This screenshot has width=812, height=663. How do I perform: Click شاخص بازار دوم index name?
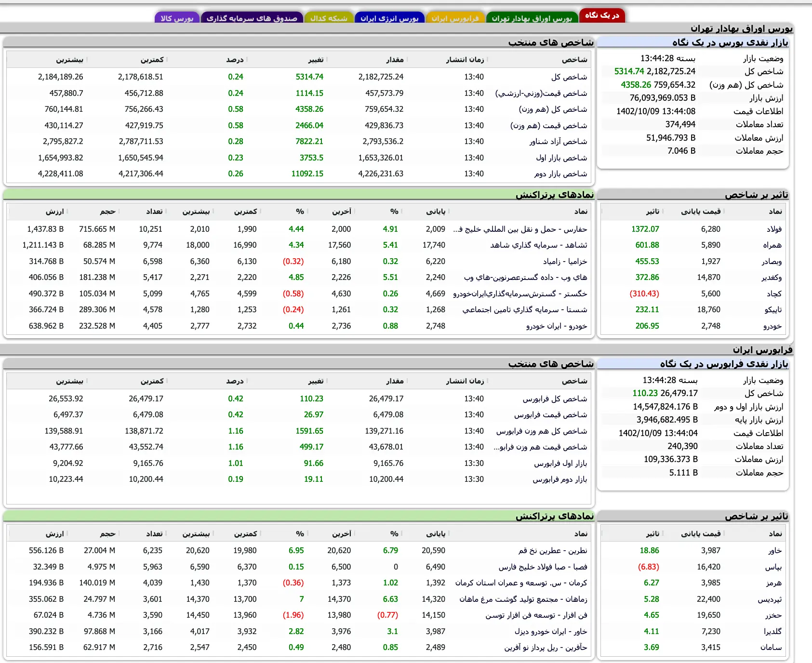point(560,174)
